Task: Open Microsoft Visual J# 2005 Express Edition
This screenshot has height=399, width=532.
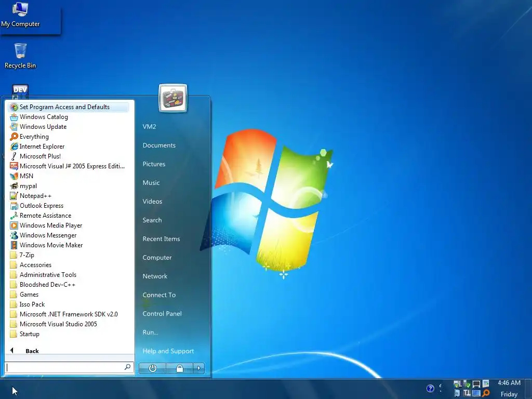Action: click(68, 166)
